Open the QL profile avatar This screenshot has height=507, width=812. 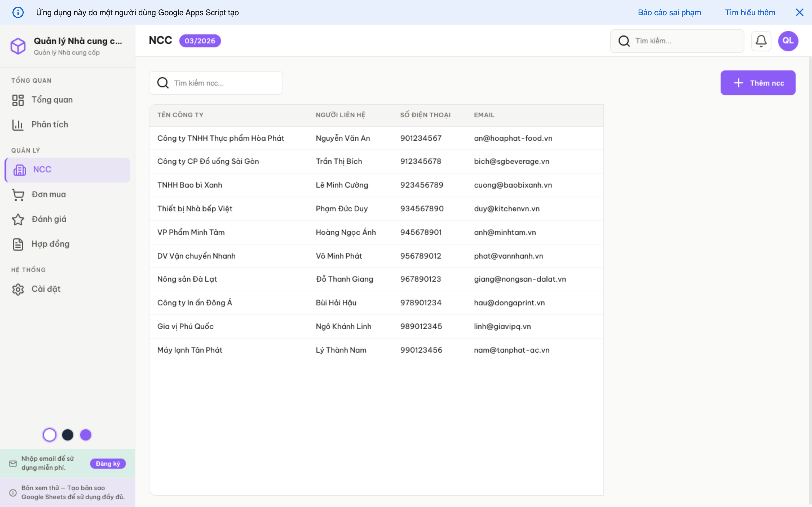(x=788, y=41)
